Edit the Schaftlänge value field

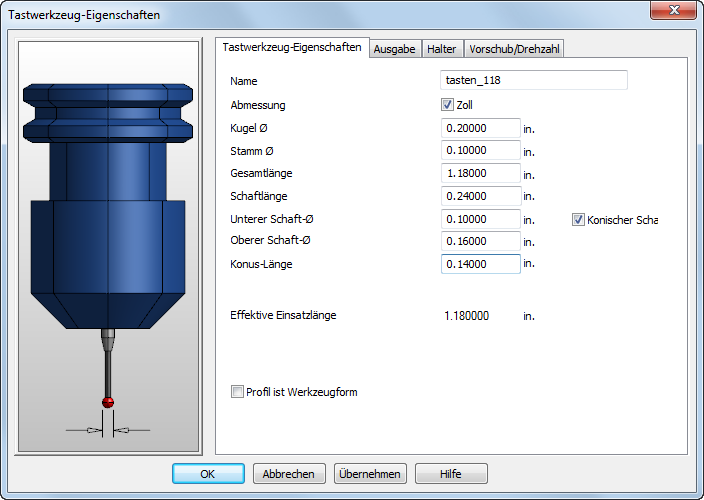[480, 196]
